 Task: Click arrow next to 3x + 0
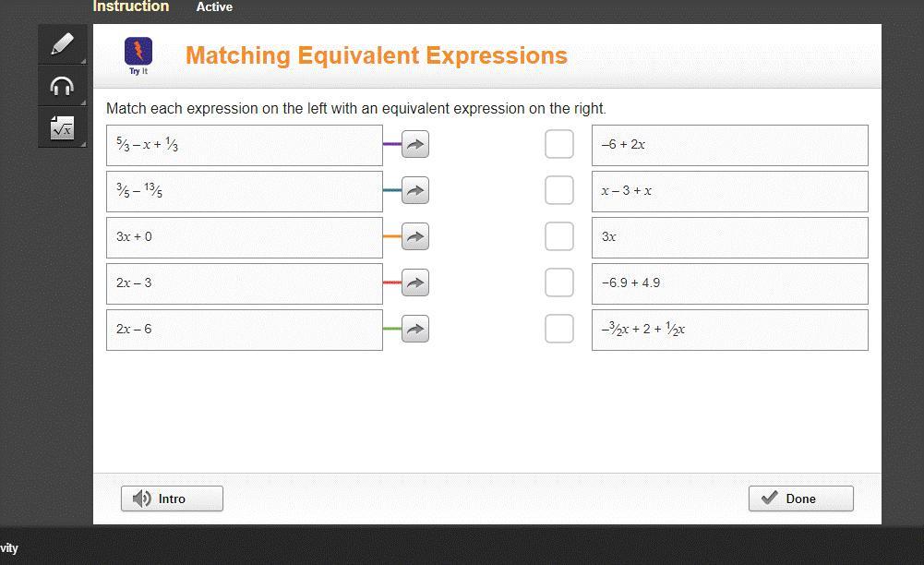(x=415, y=236)
